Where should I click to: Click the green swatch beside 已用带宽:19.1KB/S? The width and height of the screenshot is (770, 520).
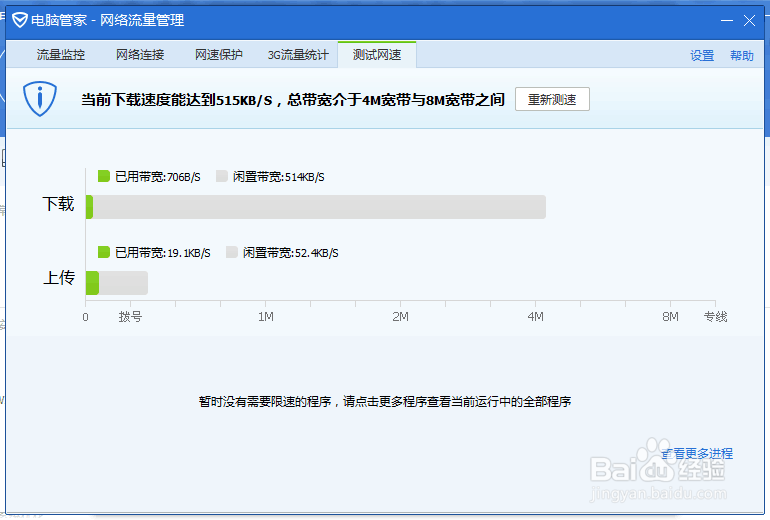click(104, 252)
